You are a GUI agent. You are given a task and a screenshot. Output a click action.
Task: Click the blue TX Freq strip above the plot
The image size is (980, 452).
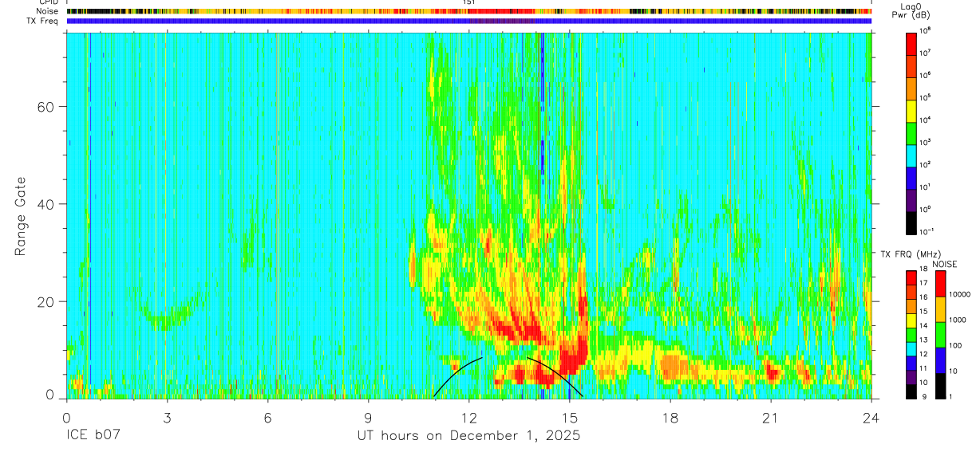(468, 21)
